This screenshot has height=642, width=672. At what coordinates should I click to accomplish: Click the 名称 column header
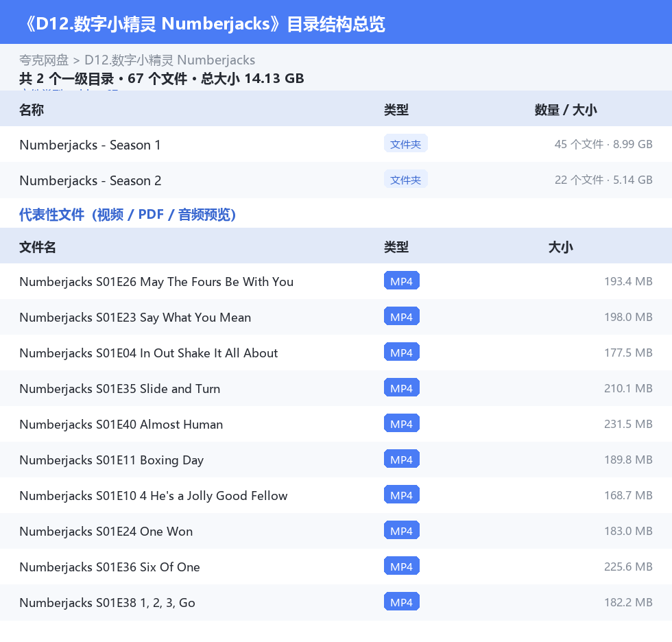(32, 110)
